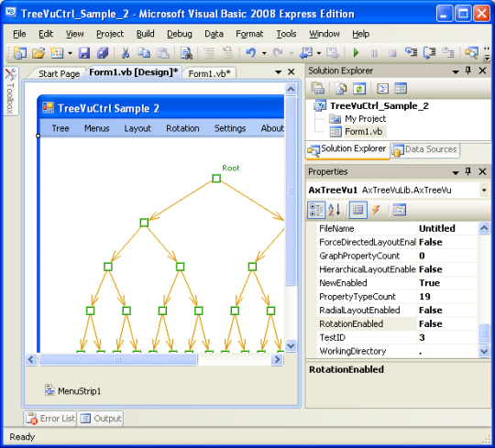Image resolution: width=495 pixels, height=448 pixels.
Task: Click Show All Files icon in Solution Explorer
Action: coord(341,88)
